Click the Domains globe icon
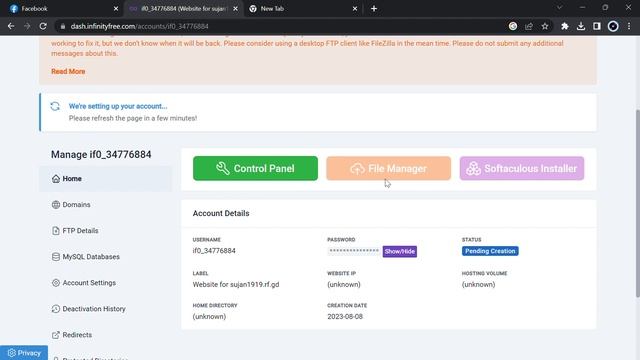Image resolution: width=640 pixels, height=360 pixels. coord(56,204)
